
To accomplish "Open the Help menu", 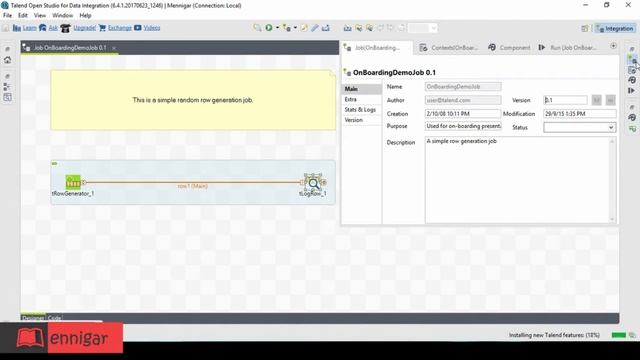I will (85, 15).
